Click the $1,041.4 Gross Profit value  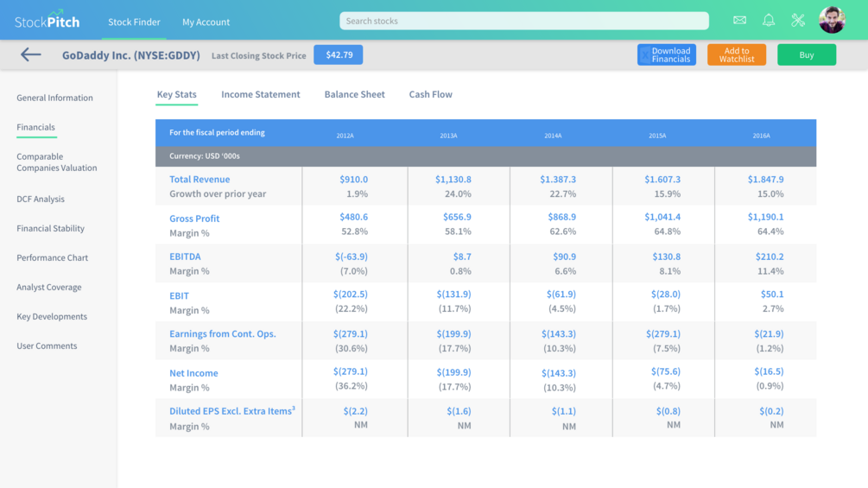662,217
